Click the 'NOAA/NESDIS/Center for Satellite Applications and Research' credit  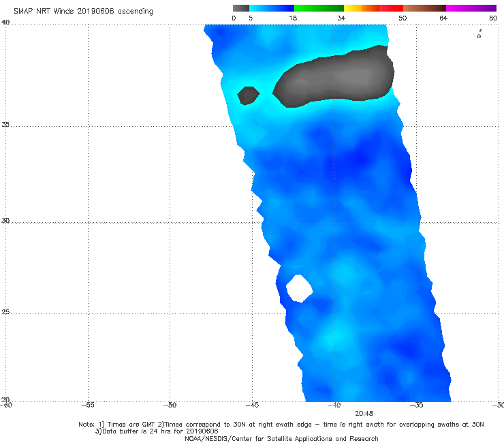click(x=281, y=439)
